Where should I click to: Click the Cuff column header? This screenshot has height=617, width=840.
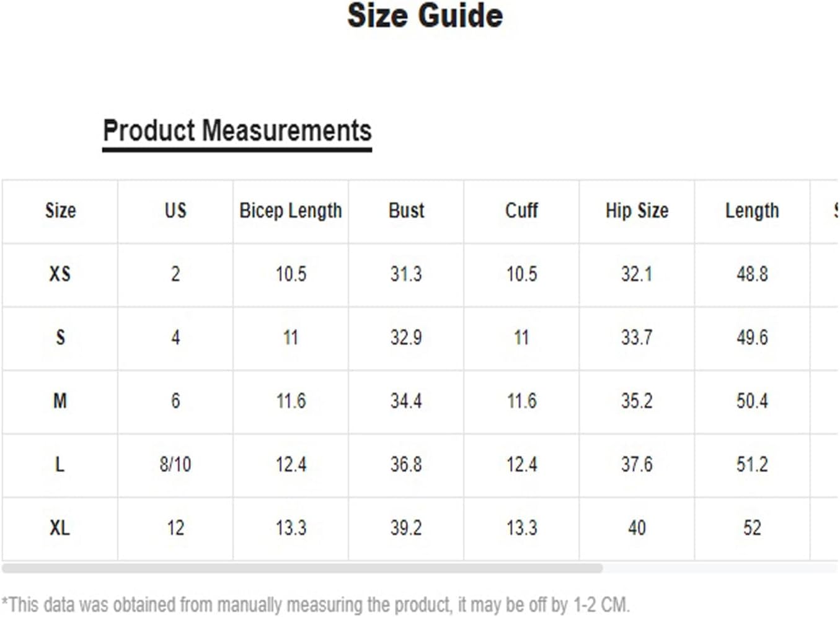(x=521, y=211)
